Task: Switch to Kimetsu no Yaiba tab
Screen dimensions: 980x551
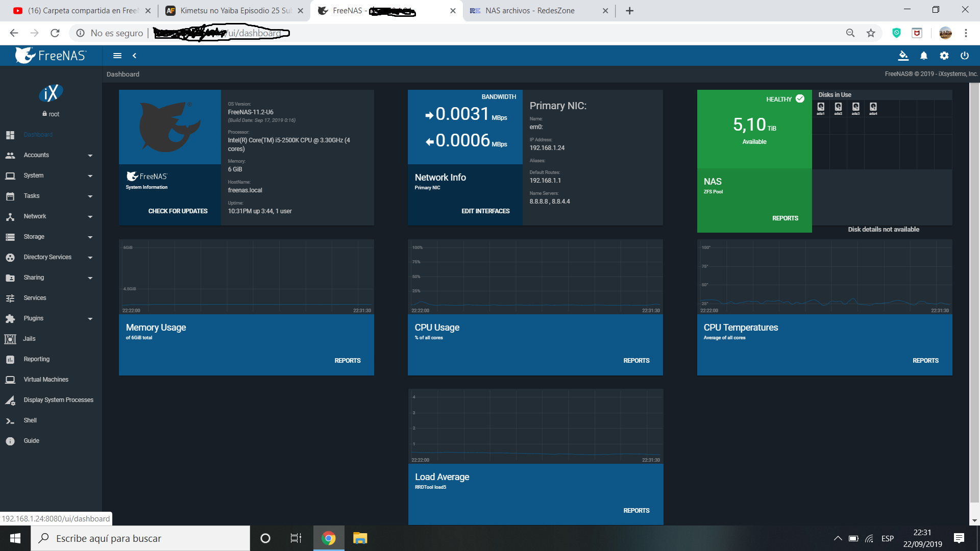Action: tap(235, 11)
